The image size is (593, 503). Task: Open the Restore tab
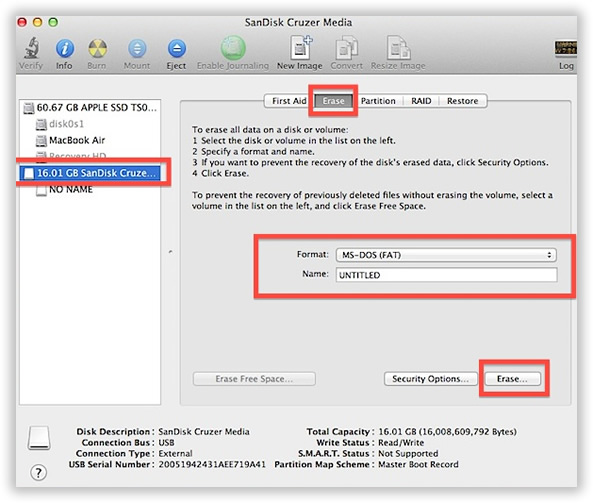[x=462, y=101]
